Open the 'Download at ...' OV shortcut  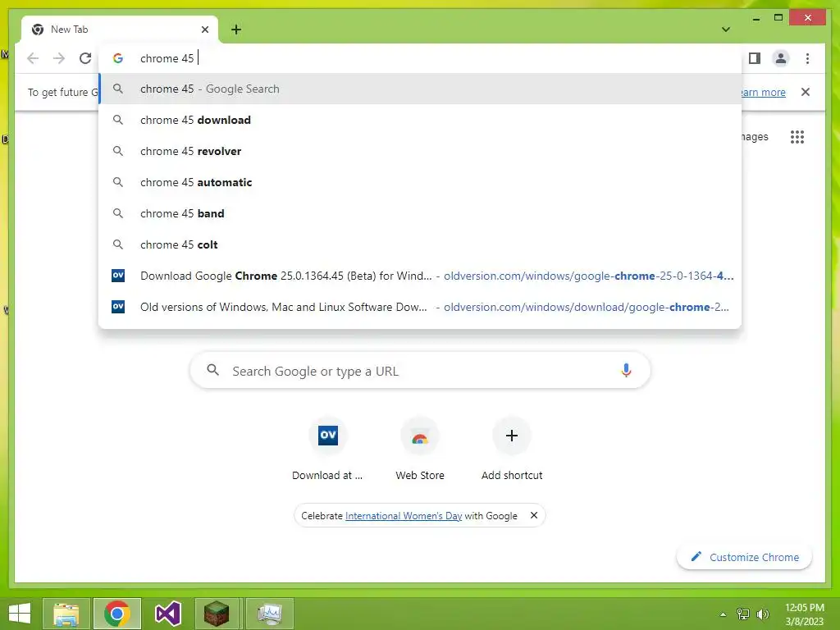point(327,449)
